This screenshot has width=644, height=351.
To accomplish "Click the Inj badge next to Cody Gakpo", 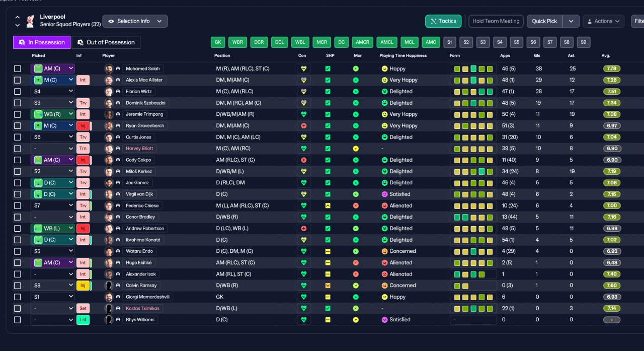I will point(83,160).
